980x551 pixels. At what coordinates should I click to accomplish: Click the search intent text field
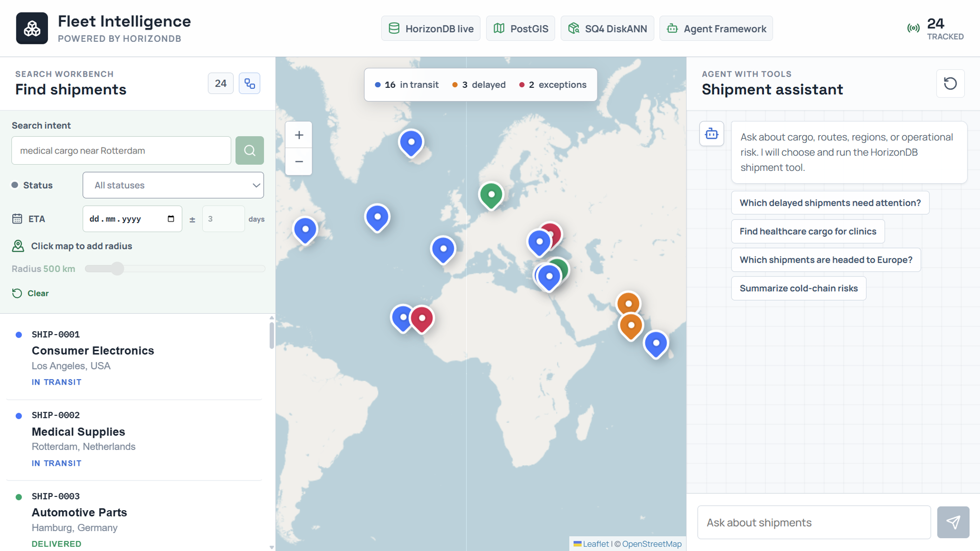click(121, 151)
